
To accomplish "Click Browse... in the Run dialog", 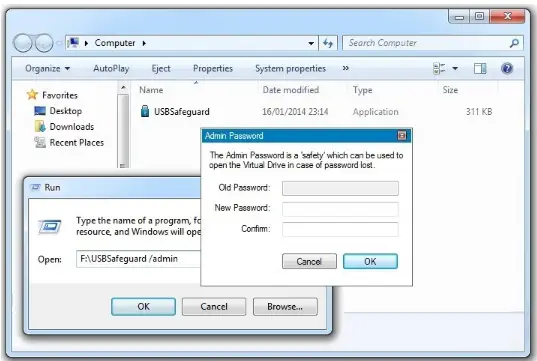I will [x=285, y=306].
